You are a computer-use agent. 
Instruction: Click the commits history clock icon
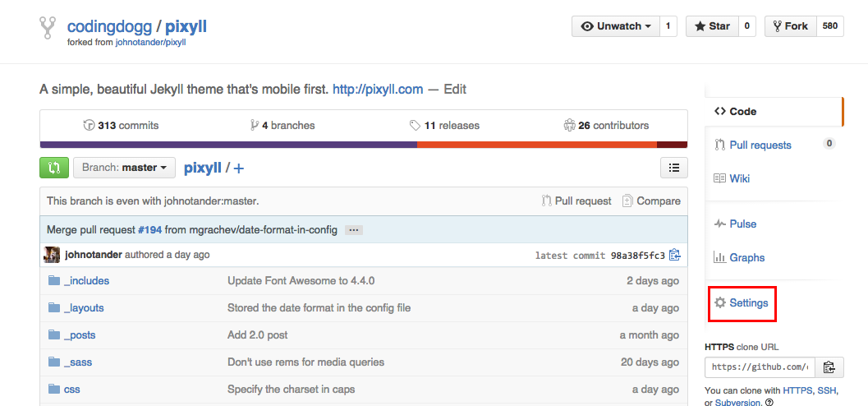pos(89,125)
